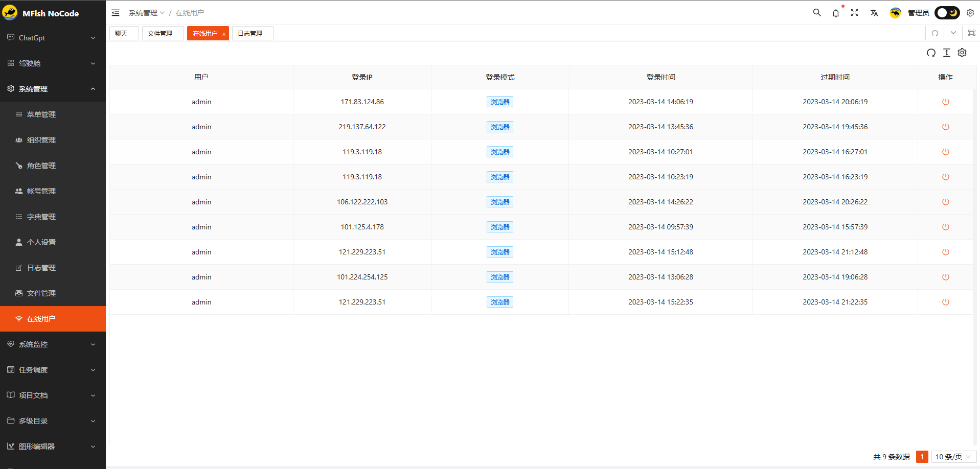Viewport: 980px width, 469px height.
Task: Click expiry time 2023-03-14 20:06:19
Action: [835, 102]
